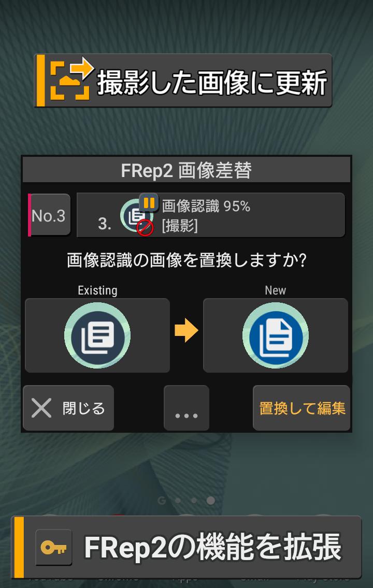This screenshot has height=588, width=373.
Task: Click the 撮影した画像に更新 banner
Action: coord(183,81)
